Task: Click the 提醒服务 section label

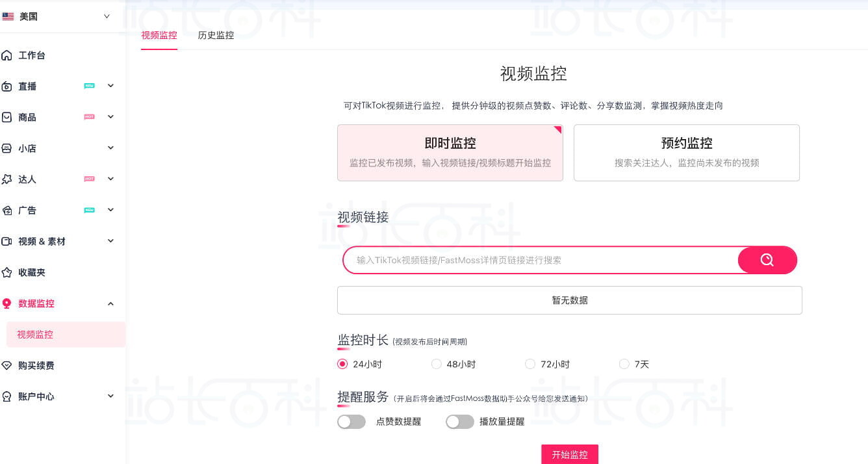Action: (363, 396)
